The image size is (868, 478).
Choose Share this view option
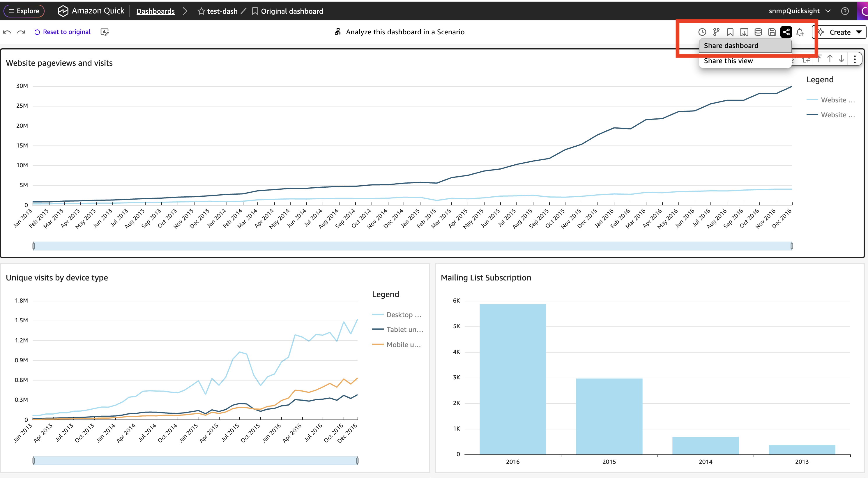745,61
